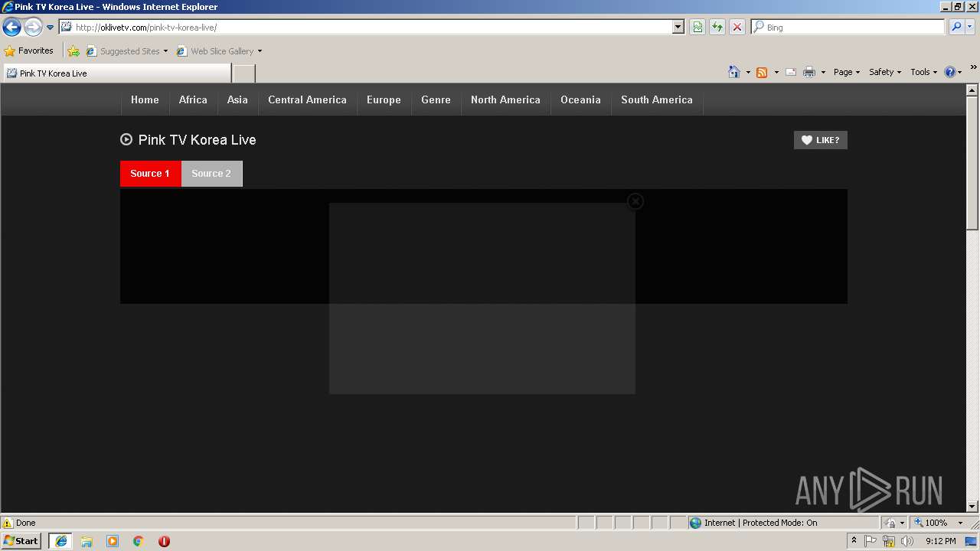
Task: Open the South America navigation item
Action: 657,99
